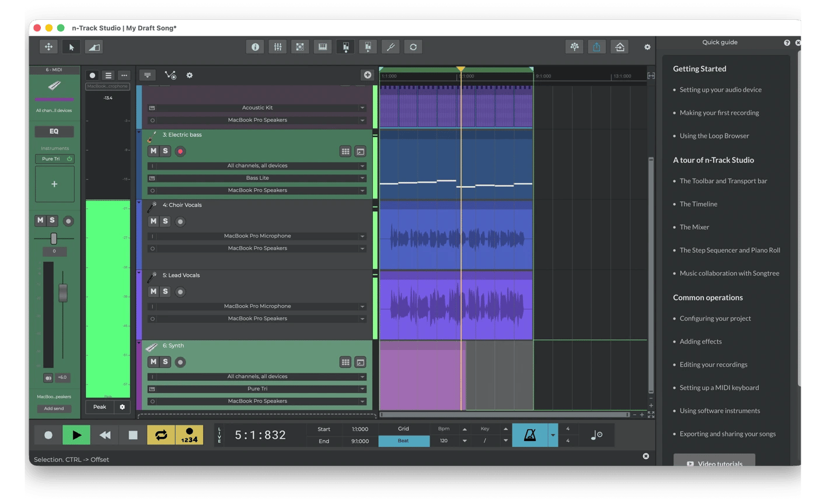Image resolution: width=834 pixels, height=504 pixels.
Task: Toggle the yellow loop playback button
Action: [161, 435]
